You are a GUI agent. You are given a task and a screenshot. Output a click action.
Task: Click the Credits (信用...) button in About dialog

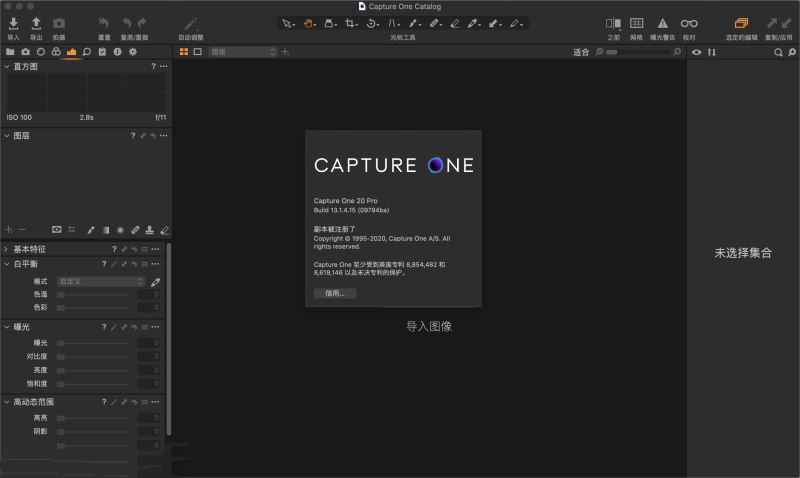[335, 293]
